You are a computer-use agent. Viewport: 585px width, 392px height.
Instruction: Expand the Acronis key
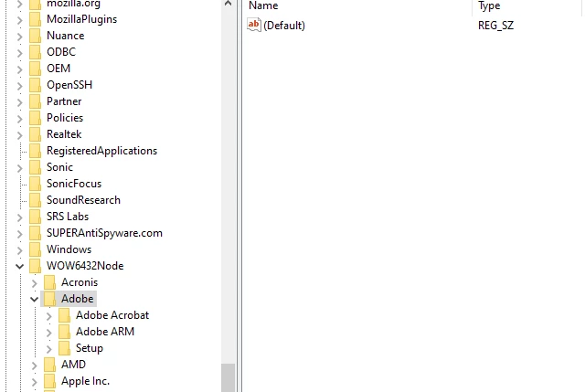[x=35, y=283]
